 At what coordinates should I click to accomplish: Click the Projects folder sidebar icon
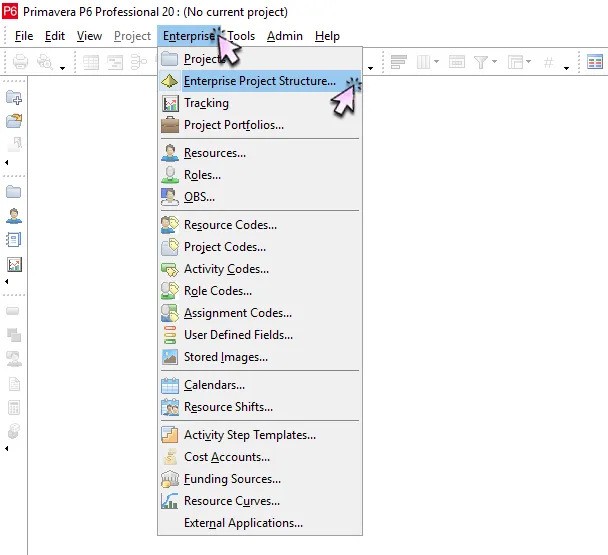(x=14, y=192)
